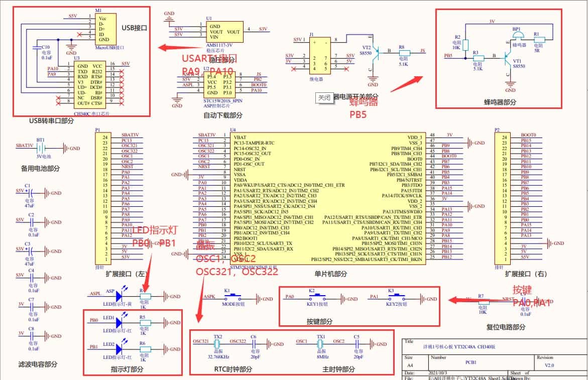
Task: Click the red 蜂鸣器 PB5 annotation text
Action: [364, 107]
